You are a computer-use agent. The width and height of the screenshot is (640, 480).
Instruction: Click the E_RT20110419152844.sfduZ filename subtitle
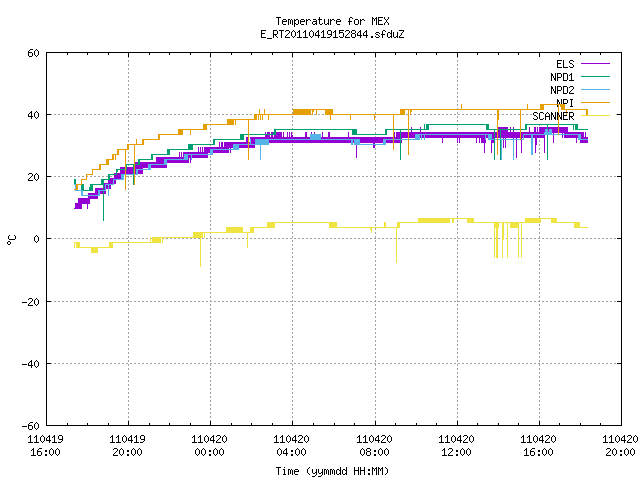tap(332, 34)
